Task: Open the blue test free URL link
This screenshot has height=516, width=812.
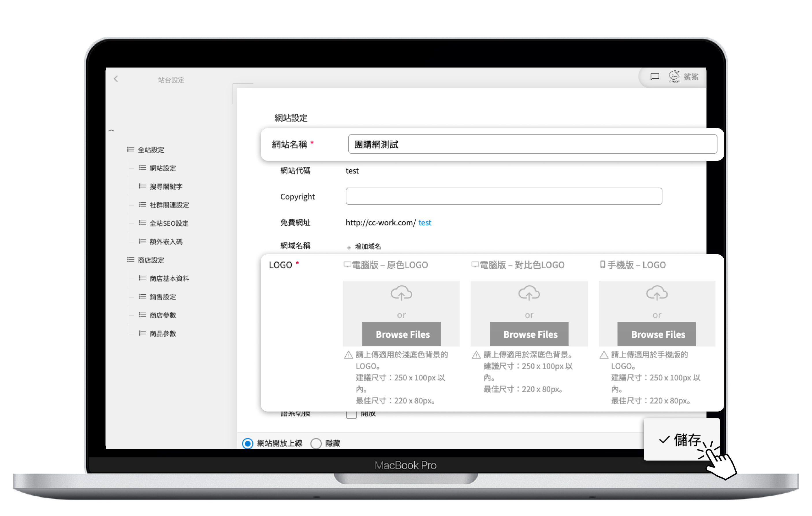Action: (424, 223)
